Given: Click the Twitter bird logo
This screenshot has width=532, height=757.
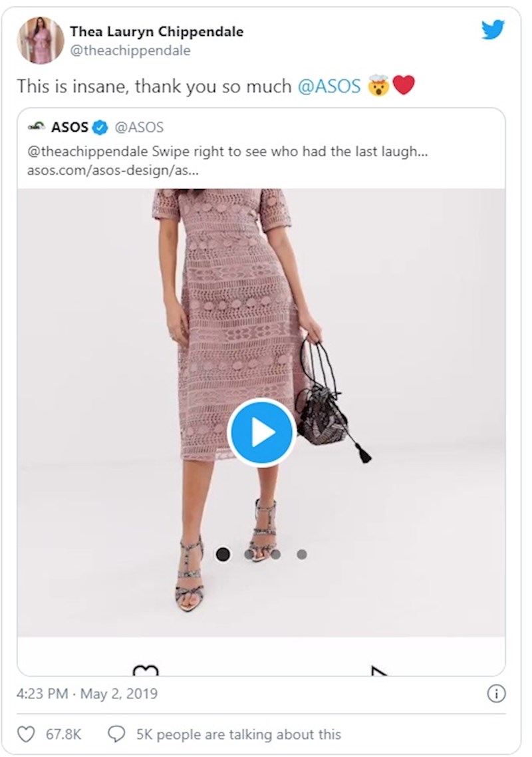Looking at the screenshot, I should coord(493,30).
